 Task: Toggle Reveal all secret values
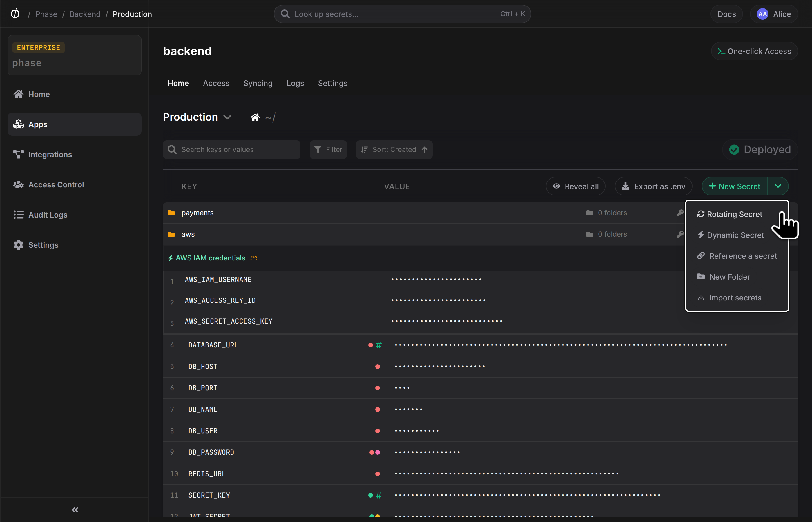click(575, 186)
